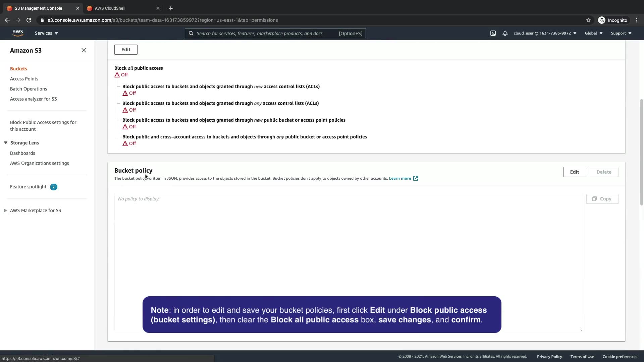644x362 pixels.
Task: Open AWS CloudShell icon in top navigation
Action: point(493,33)
